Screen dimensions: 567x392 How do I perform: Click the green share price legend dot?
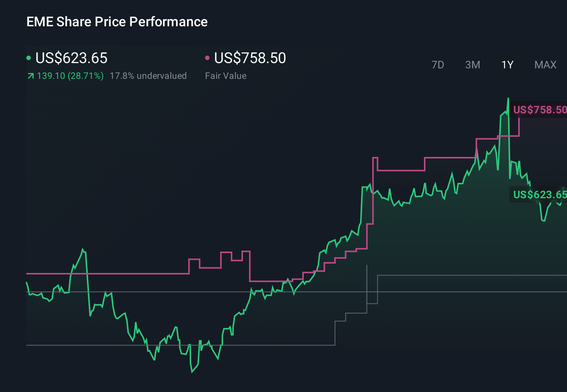pos(29,57)
